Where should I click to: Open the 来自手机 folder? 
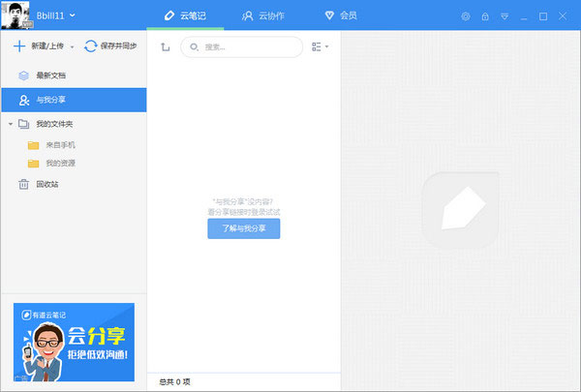(x=60, y=144)
